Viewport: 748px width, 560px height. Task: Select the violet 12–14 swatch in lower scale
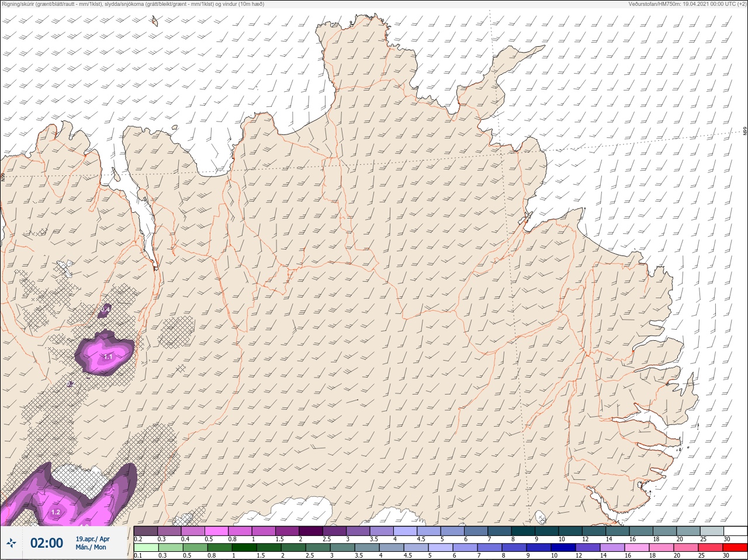pyautogui.click(x=587, y=548)
